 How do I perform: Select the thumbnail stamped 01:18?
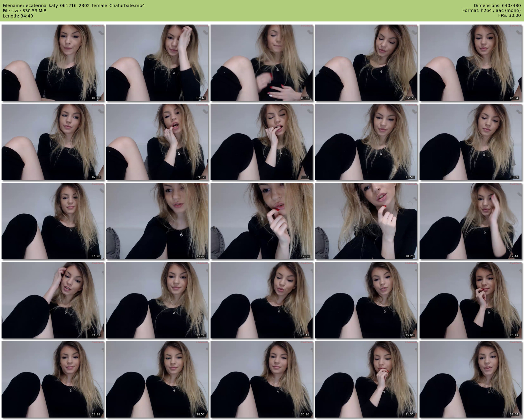point(52,63)
